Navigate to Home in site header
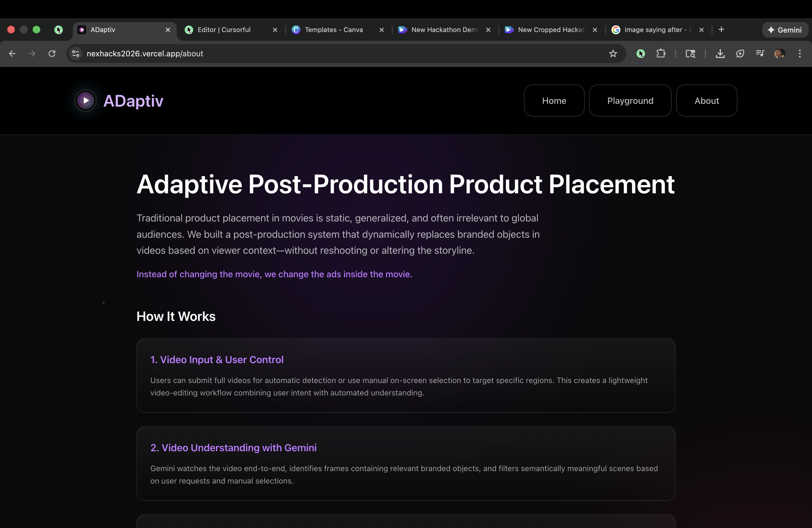The height and width of the screenshot is (528, 812). (x=554, y=101)
